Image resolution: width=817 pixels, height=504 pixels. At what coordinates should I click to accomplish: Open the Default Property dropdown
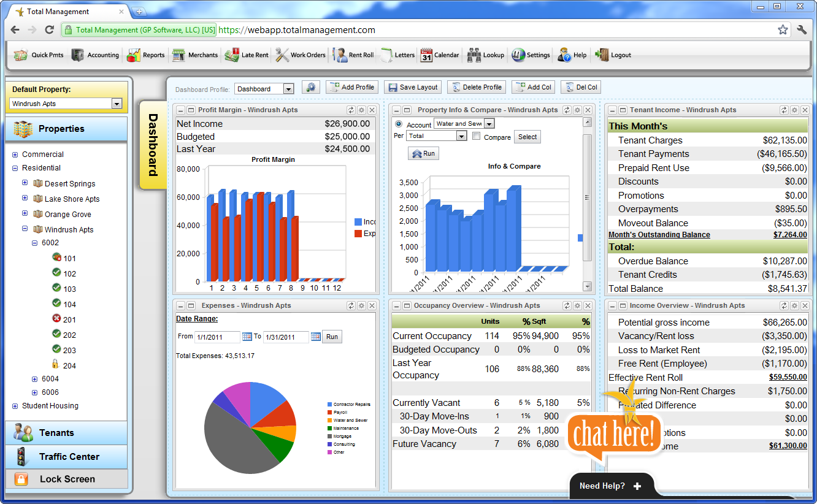pyautogui.click(x=117, y=104)
